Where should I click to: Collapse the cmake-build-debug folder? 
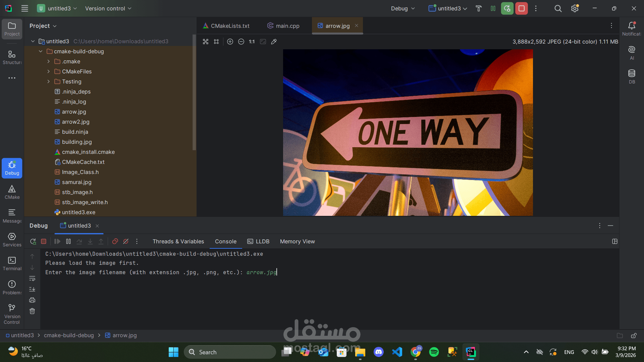click(x=41, y=51)
